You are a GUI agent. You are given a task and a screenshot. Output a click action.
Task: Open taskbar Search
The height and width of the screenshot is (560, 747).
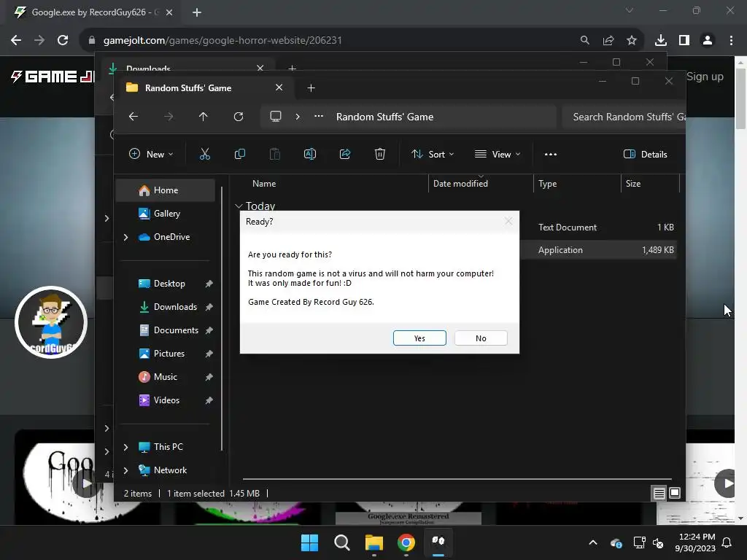pyautogui.click(x=341, y=542)
